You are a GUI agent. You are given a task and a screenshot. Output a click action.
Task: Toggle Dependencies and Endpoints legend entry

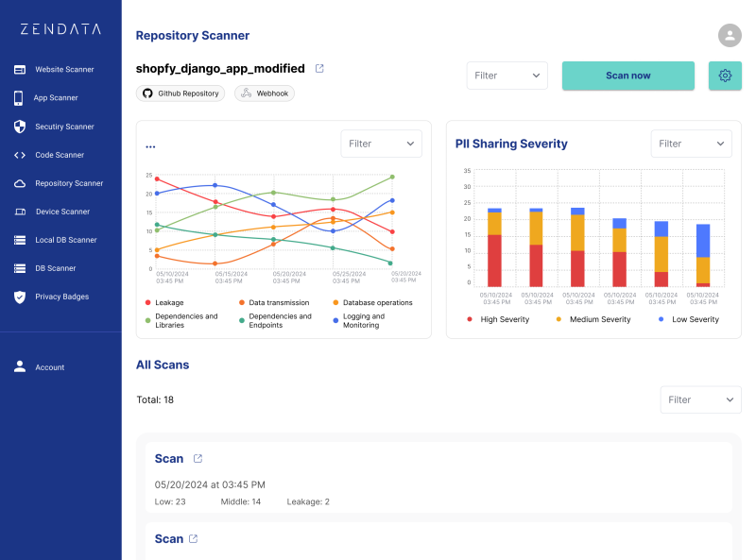[x=275, y=320]
